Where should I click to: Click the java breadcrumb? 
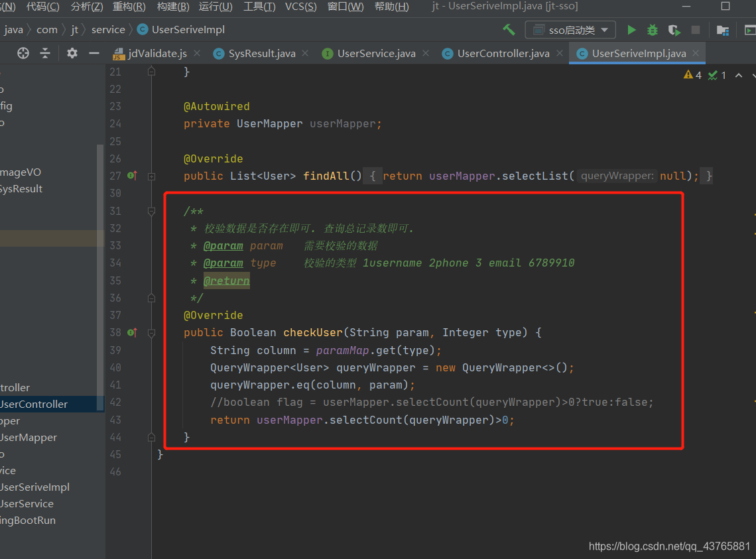pos(13,30)
